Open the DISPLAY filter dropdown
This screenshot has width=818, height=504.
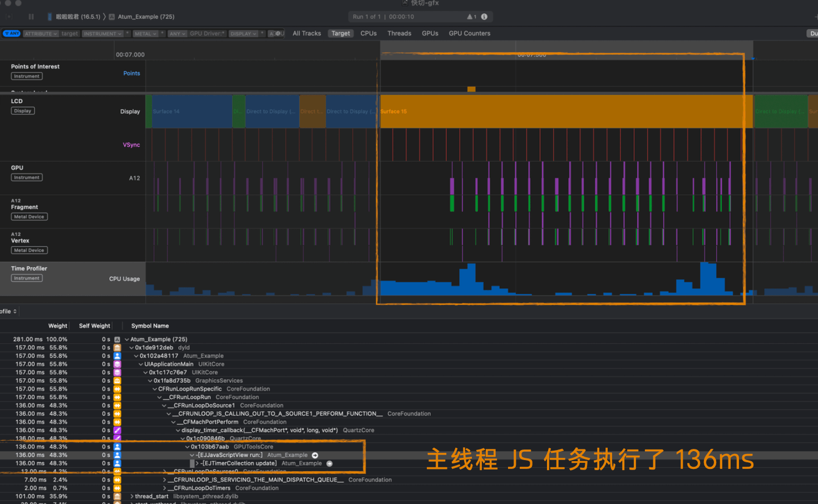(243, 33)
